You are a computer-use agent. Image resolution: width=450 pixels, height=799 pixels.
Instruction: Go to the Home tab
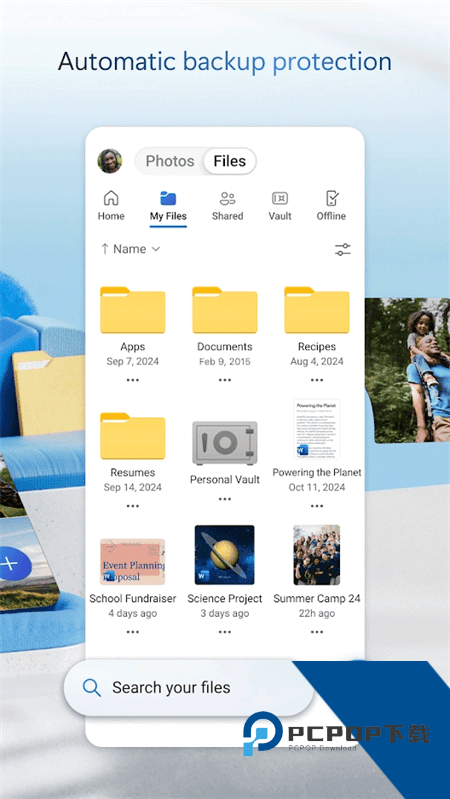point(111,206)
